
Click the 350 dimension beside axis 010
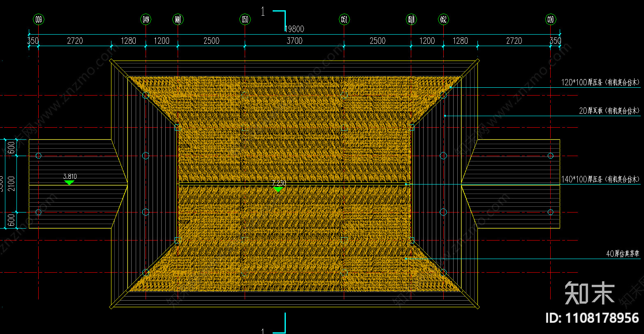(x=555, y=41)
